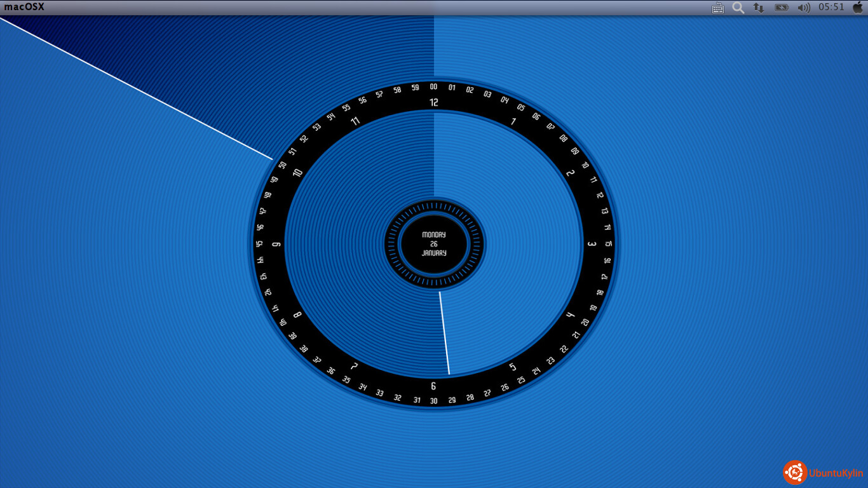Click the UbuntuKylin logo in the corner
This screenshot has width=868, height=488.
(x=824, y=472)
